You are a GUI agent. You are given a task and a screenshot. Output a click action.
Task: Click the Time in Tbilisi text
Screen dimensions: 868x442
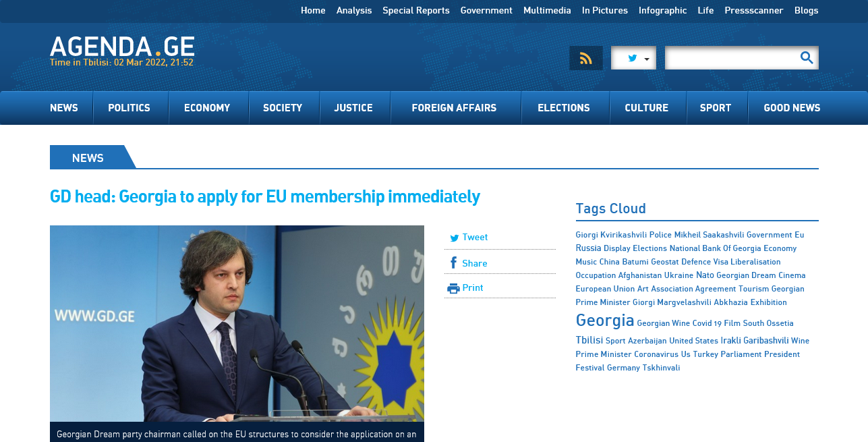[x=121, y=63]
